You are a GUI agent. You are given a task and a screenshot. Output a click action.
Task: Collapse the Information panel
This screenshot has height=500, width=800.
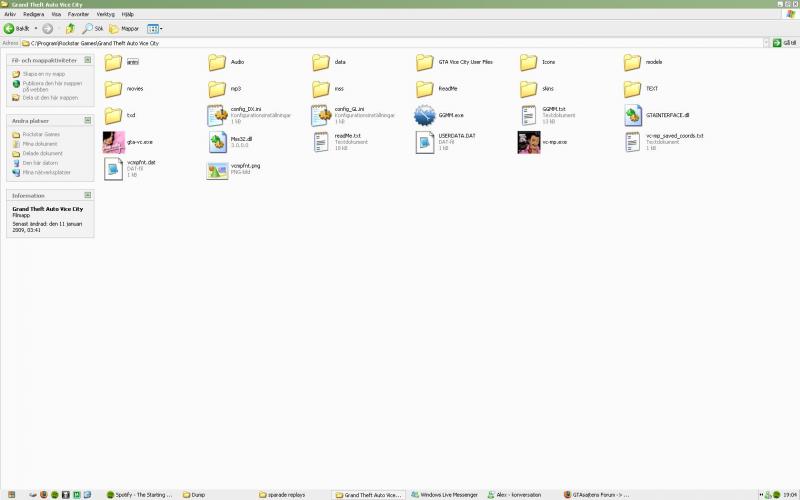(x=88, y=195)
